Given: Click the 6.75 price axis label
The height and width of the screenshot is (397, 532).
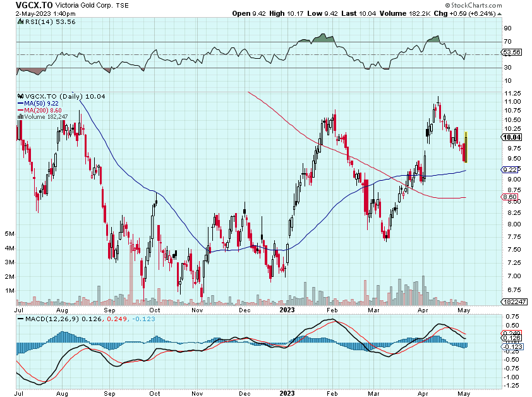Looking at the screenshot, I should tap(514, 290).
